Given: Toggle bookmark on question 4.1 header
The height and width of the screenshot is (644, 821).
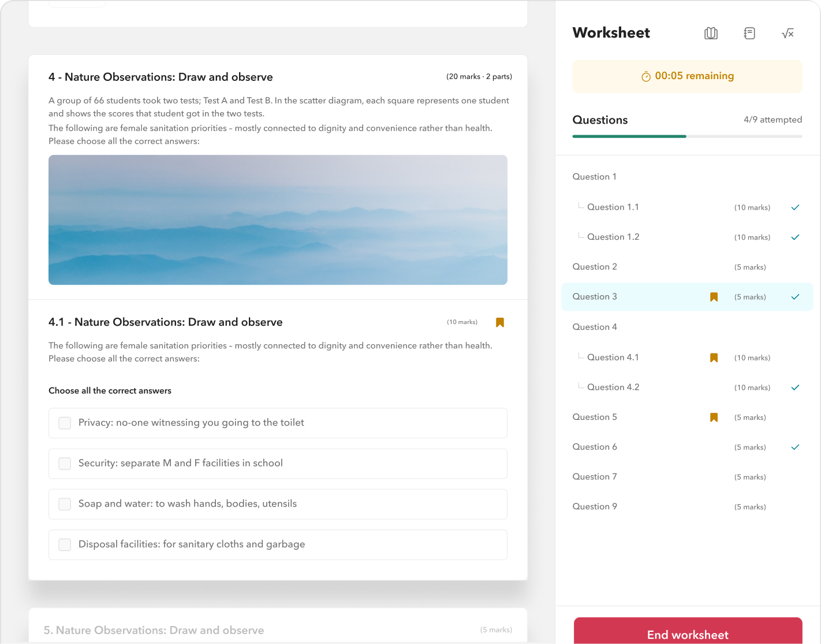Looking at the screenshot, I should point(500,322).
